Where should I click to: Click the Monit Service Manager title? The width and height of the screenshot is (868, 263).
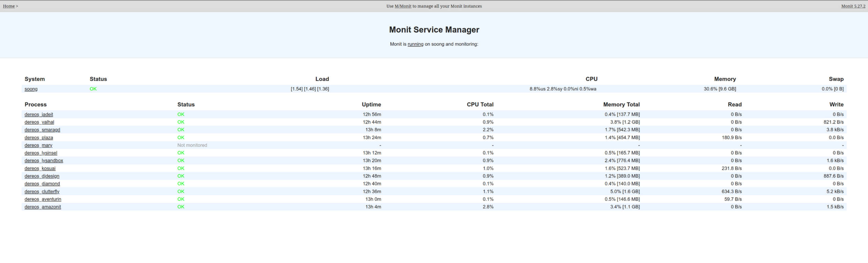(434, 30)
